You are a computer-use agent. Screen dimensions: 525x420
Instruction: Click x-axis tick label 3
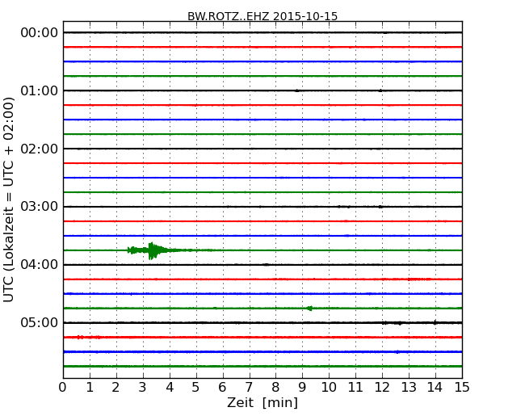tap(143, 388)
